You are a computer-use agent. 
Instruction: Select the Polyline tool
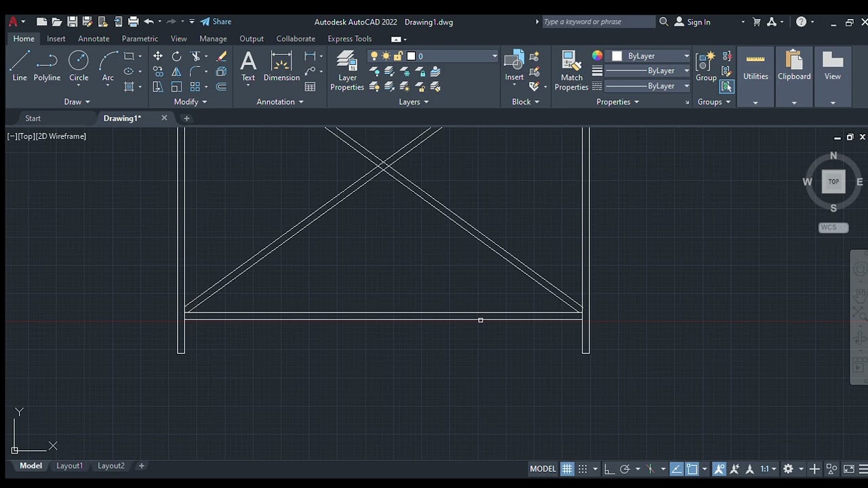click(x=47, y=66)
